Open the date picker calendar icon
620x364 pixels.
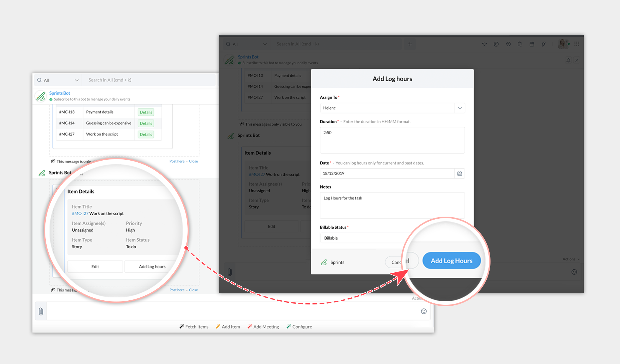pos(460,173)
